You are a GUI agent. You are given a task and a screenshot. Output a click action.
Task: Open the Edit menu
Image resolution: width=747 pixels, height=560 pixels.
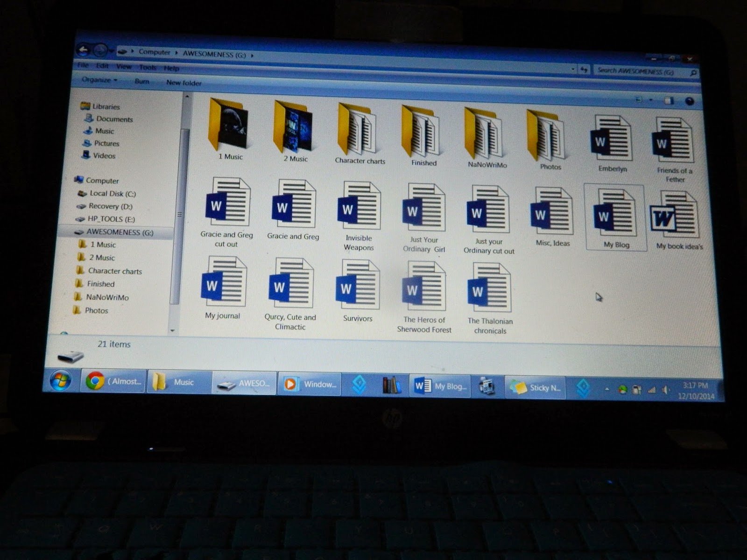(x=102, y=66)
